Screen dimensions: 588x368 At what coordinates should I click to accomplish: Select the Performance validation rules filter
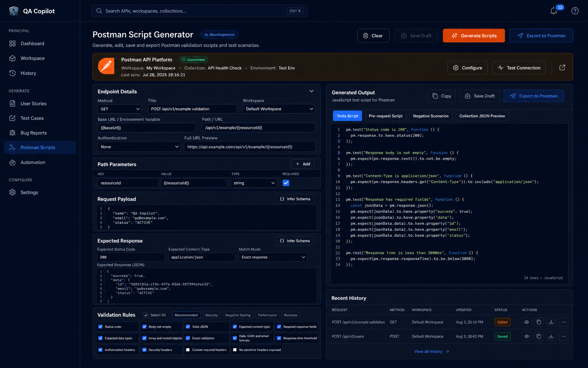[267, 315]
